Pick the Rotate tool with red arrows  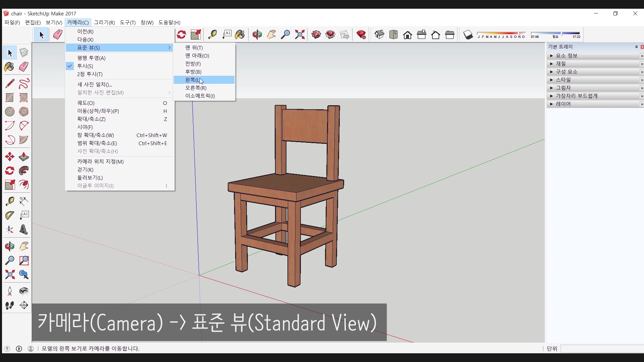pyautogui.click(x=9, y=171)
